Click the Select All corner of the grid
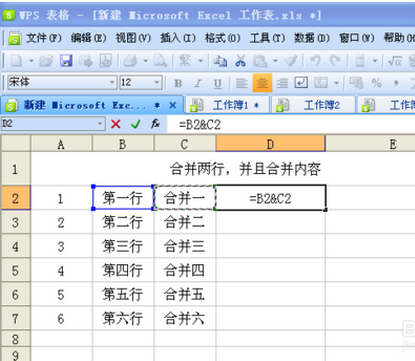The height and width of the screenshot is (361, 415). pos(15,143)
